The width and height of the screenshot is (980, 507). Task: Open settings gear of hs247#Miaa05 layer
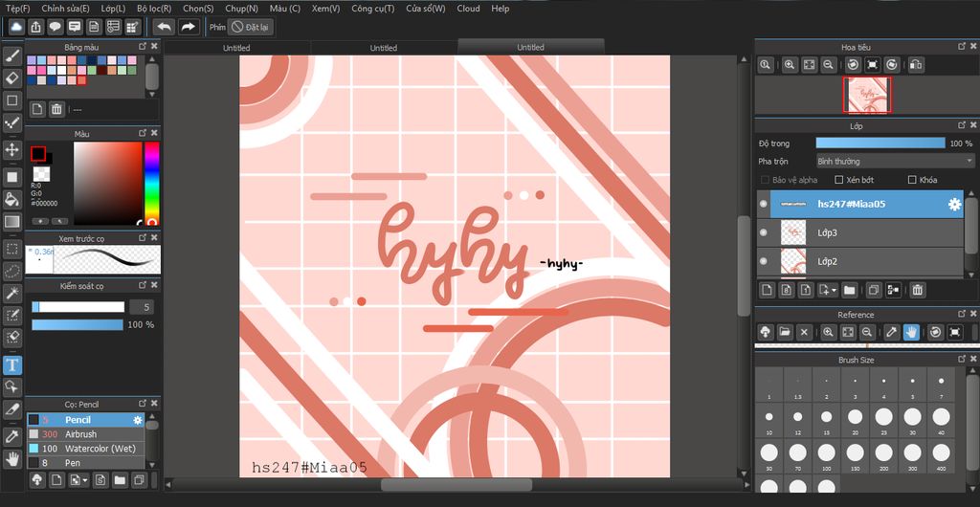954,204
